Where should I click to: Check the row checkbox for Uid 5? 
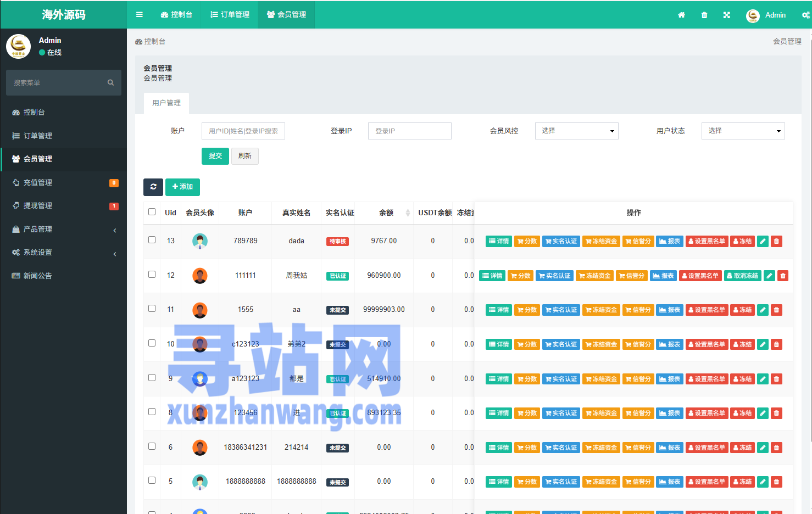pos(152,481)
